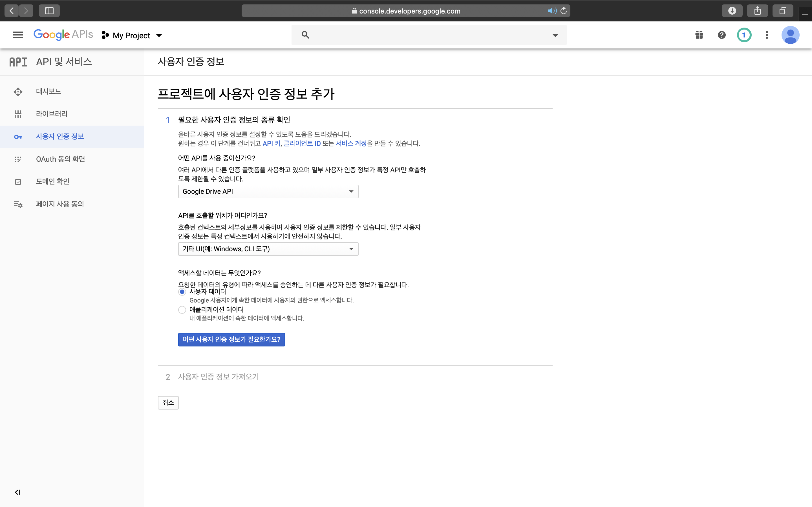This screenshot has height=507, width=812.
Task: Click the 서비스 계정 link
Action: pyautogui.click(x=351, y=144)
